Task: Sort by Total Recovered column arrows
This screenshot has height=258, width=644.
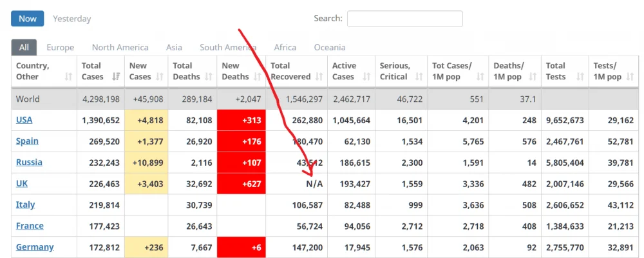Action: (x=319, y=77)
